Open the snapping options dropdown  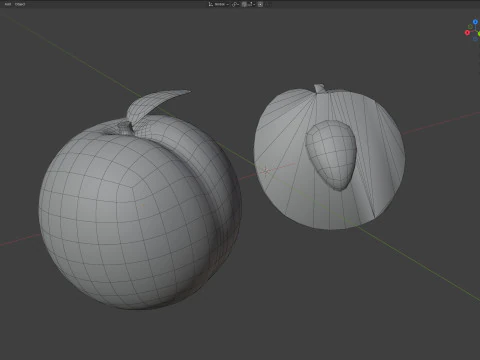[x=251, y=4]
